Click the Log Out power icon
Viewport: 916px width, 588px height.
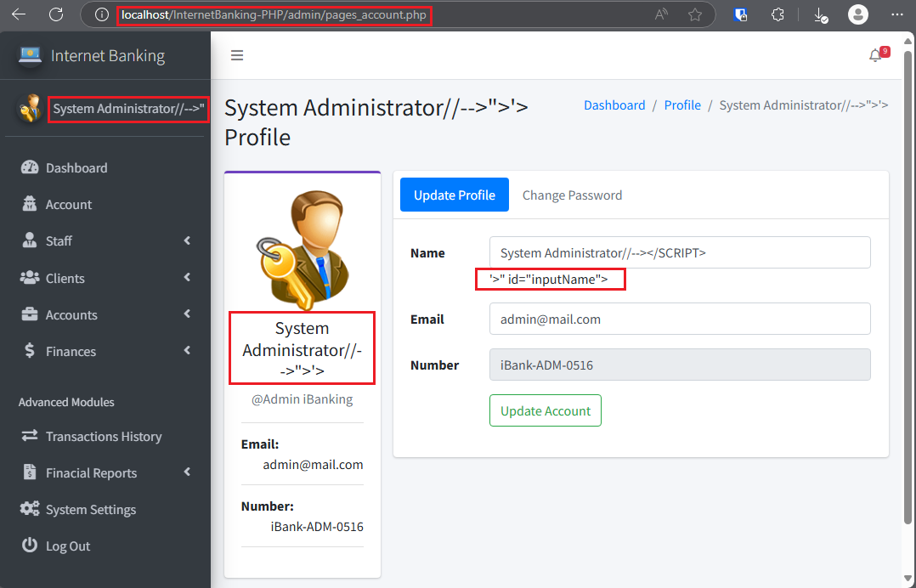[x=30, y=545]
